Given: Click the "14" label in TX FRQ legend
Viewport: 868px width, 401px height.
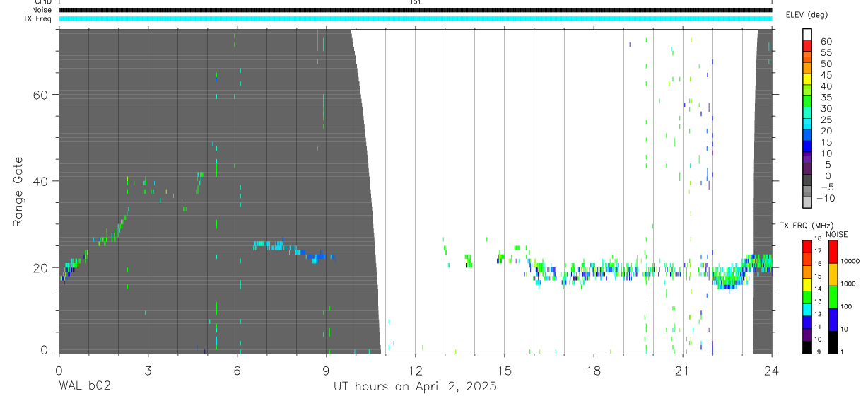Looking at the screenshot, I should (x=817, y=289).
